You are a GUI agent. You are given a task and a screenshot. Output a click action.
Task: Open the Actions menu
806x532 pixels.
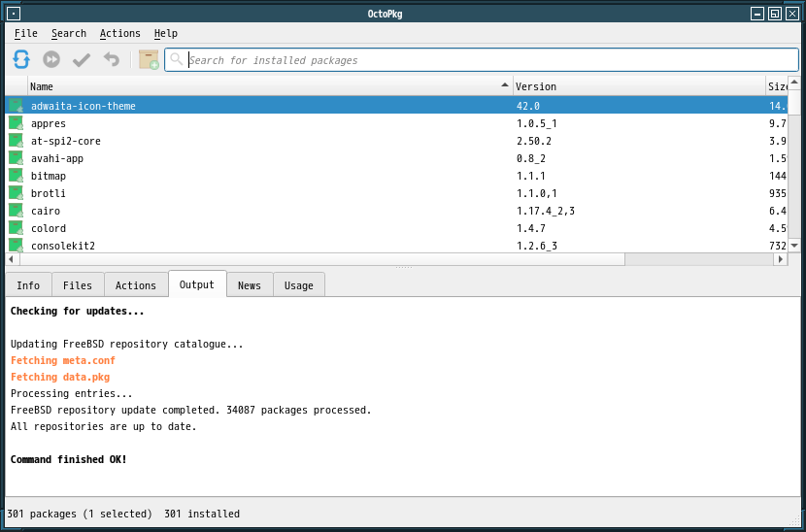pyautogui.click(x=120, y=33)
